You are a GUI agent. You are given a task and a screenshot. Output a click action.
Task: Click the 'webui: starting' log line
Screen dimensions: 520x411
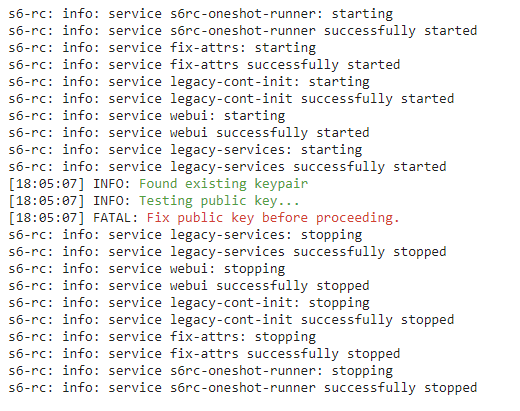click(147, 116)
